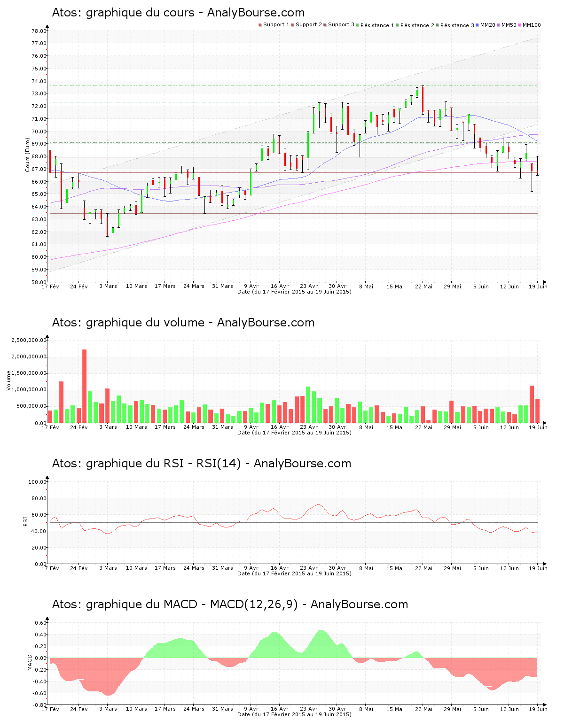Click the 73.00 tick on the price chart
Image resolution: width=564 pixels, height=728 pixels.
[x=39, y=93]
